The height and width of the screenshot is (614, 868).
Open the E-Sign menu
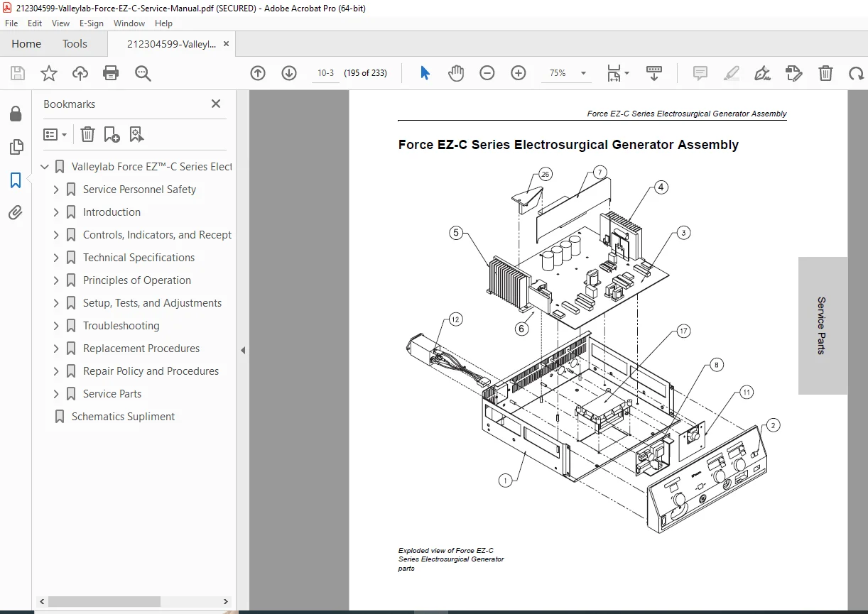92,23
